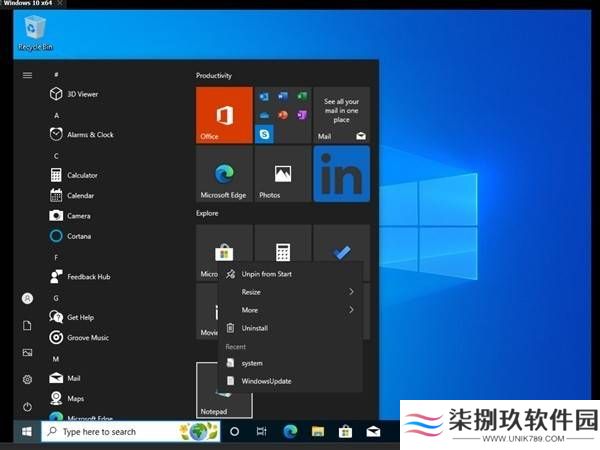Open recent file WindowsUpdate

[291, 381]
